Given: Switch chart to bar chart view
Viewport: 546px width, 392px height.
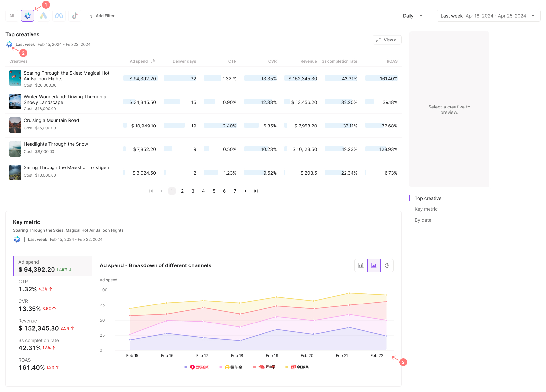Looking at the screenshot, I should [x=361, y=265].
